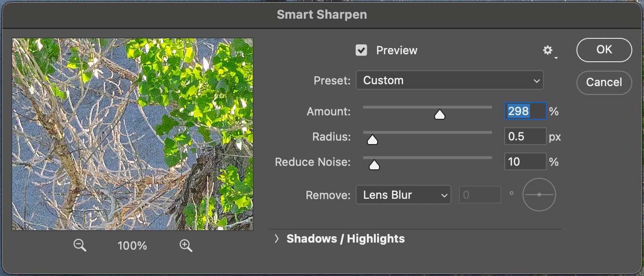Click the blur angle dial control
644x276 pixels.
point(539,194)
